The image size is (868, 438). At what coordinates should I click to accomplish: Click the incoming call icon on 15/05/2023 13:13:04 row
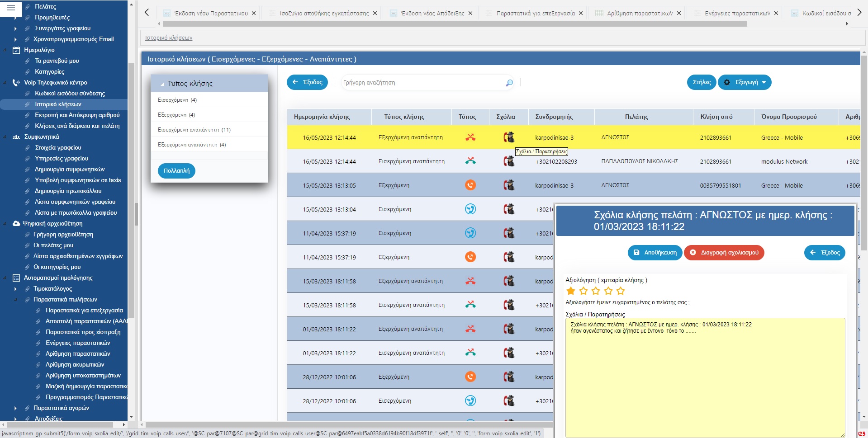(x=470, y=209)
